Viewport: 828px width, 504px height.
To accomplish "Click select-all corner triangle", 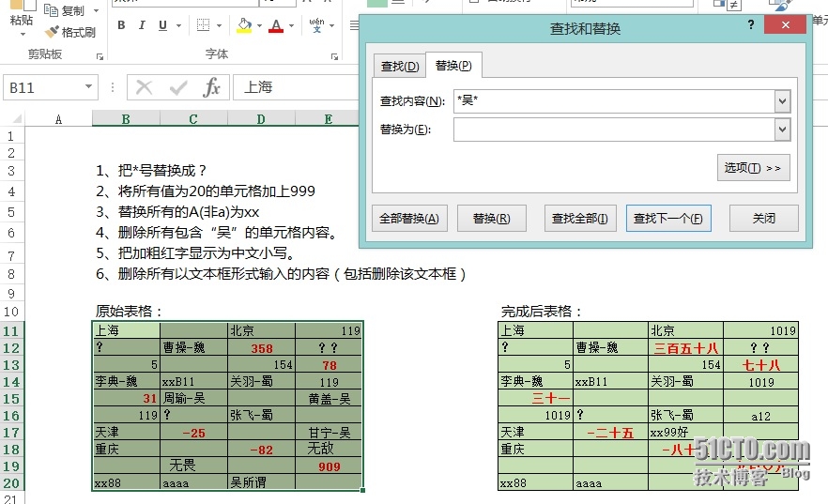I will click(x=16, y=119).
